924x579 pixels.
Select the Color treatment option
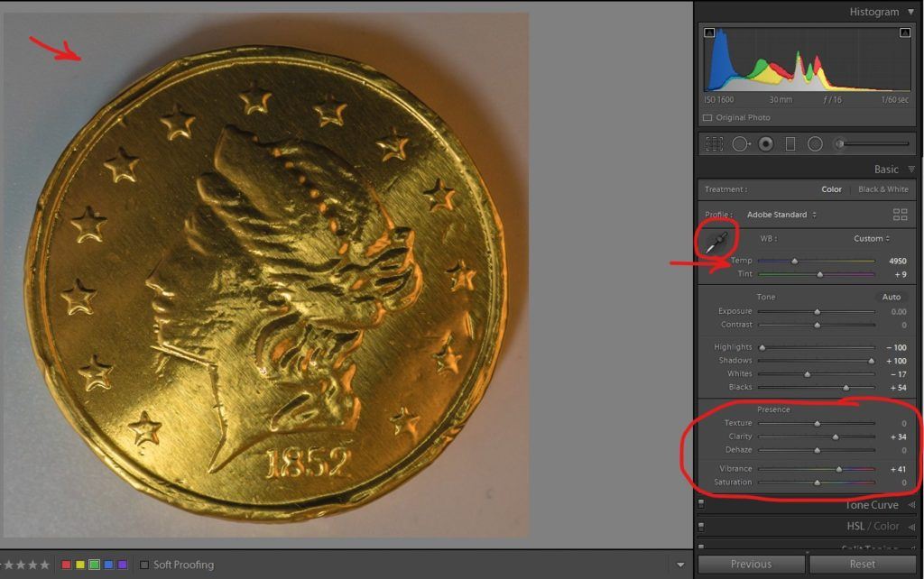point(831,189)
